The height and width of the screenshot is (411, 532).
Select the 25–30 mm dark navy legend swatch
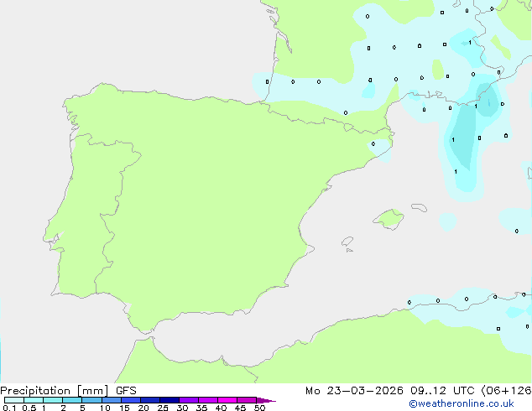(x=170, y=400)
